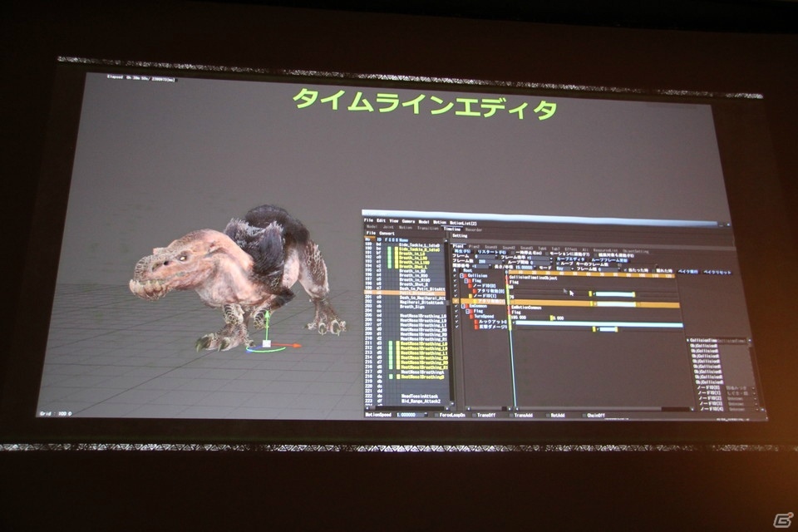798x532 pixels.
Task: Switch to the Timeline tab
Action: click(452, 229)
